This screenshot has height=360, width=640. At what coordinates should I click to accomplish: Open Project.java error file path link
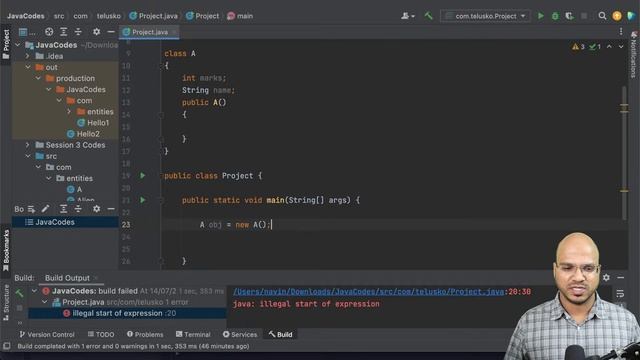pyautogui.click(x=369, y=291)
